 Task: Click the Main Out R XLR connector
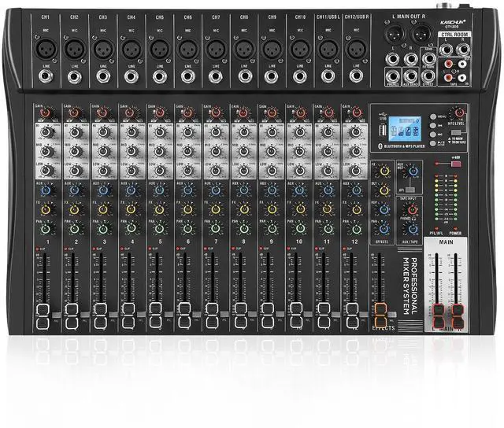point(421,34)
